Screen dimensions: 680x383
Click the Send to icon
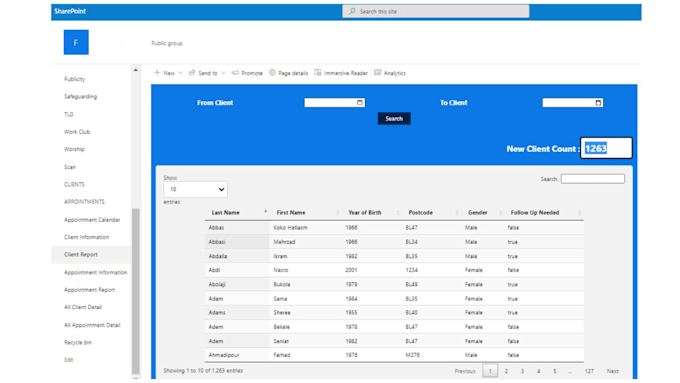point(192,73)
